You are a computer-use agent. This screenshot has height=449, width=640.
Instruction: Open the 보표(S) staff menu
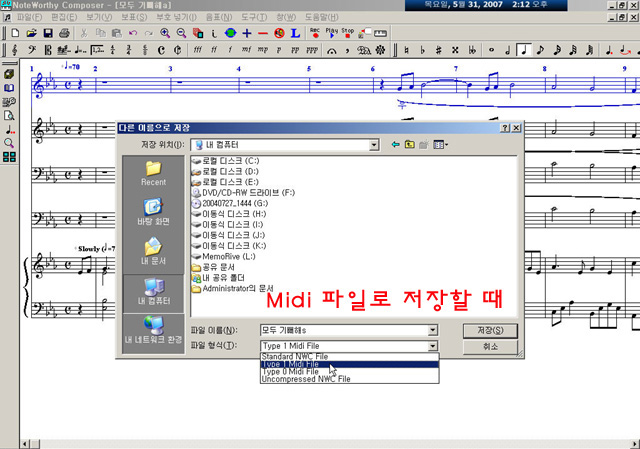point(134,17)
